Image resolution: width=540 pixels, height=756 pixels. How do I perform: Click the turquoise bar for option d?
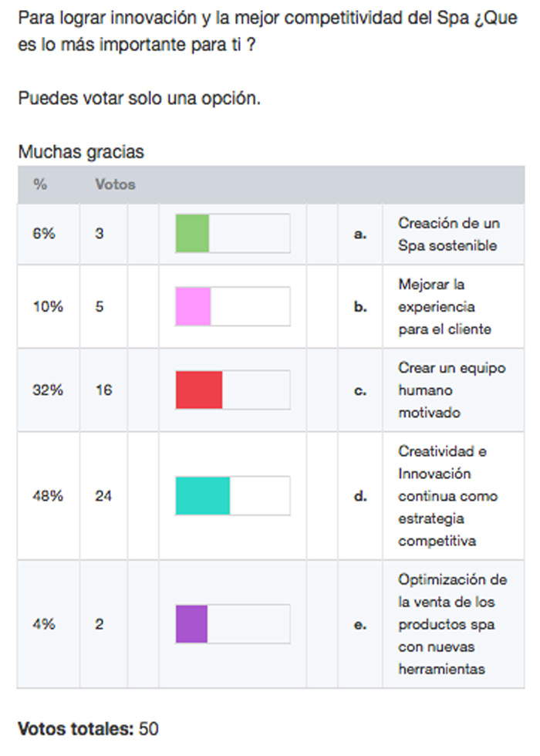(x=203, y=495)
